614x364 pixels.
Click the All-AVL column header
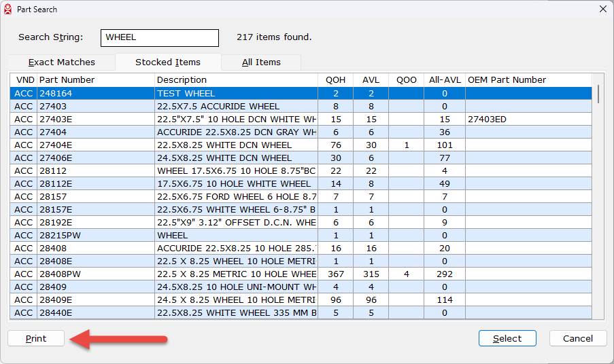[444, 80]
